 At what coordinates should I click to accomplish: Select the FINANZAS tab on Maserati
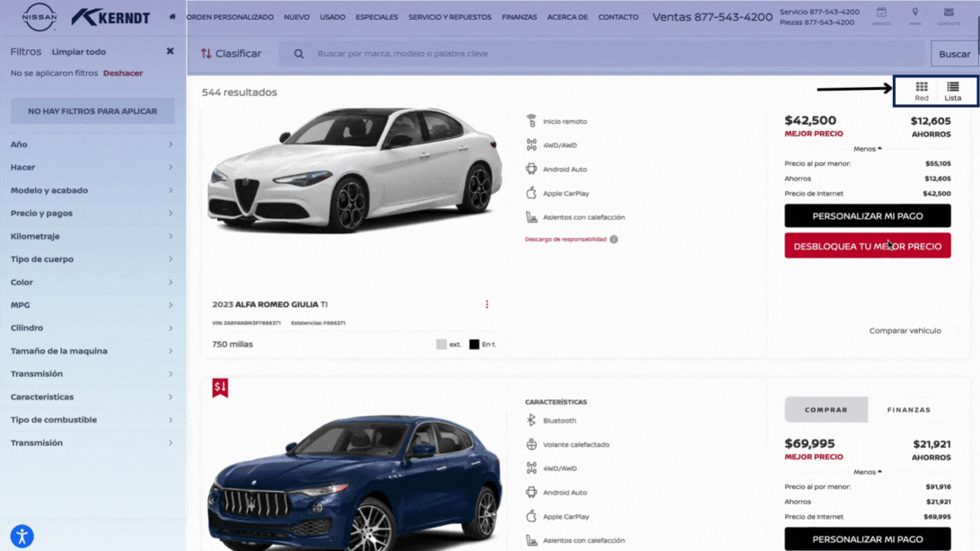coord(909,410)
